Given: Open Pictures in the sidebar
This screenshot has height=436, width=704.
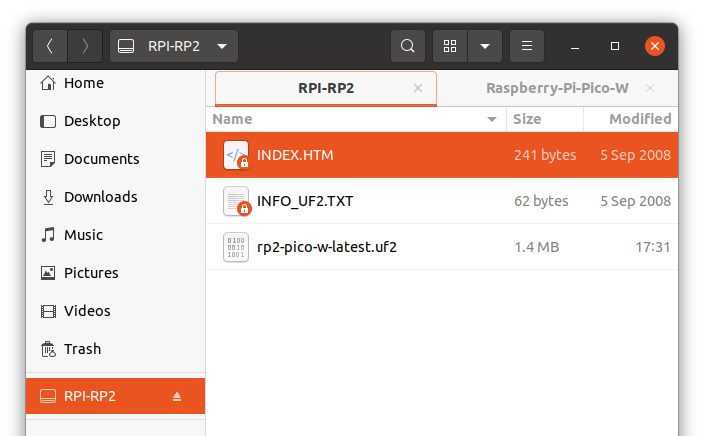Looking at the screenshot, I should (115, 273).
